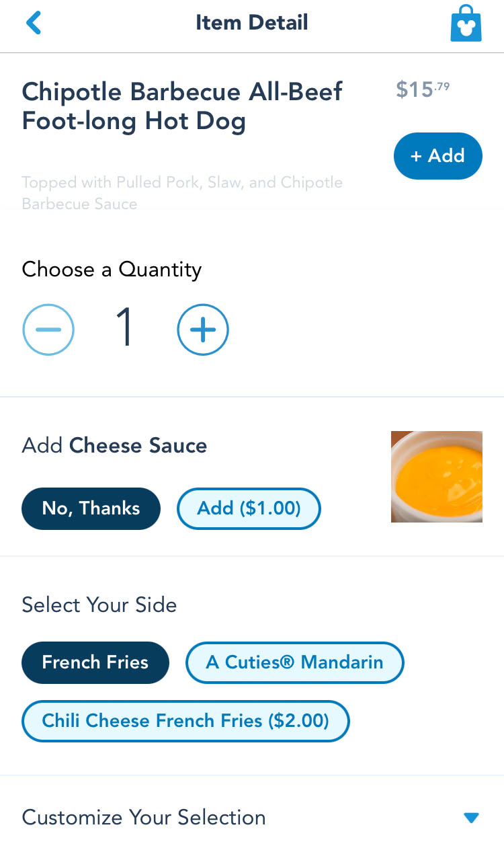Click the $15.79 price
The width and height of the screenshot is (504, 848).
[x=422, y=89]
